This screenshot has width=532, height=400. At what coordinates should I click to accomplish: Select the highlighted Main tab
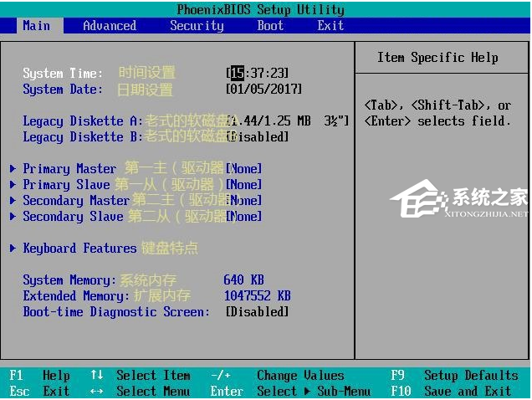[36, 26]
